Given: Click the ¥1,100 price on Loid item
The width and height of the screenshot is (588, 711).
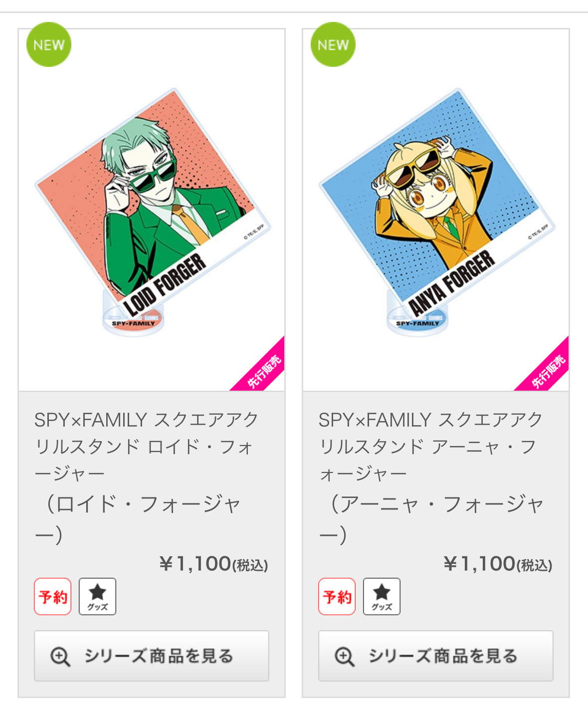Looking at the screenshot, I should 214,564.
